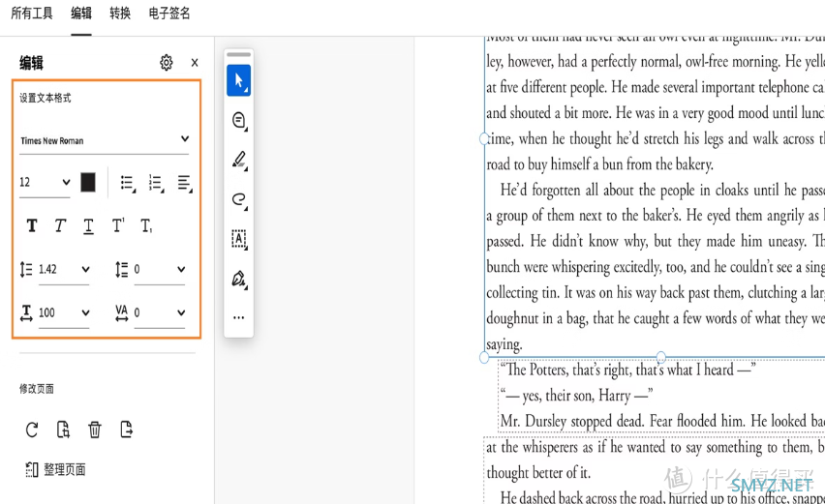This screenshot has width=825, height=504.
Task: Click the bottom middle text box handle
Action: 660,357
